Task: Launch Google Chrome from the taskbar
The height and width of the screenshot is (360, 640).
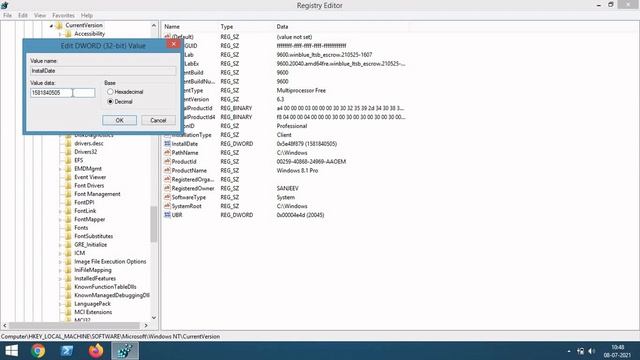Action: pyautogui.click(x=38, y=351)
